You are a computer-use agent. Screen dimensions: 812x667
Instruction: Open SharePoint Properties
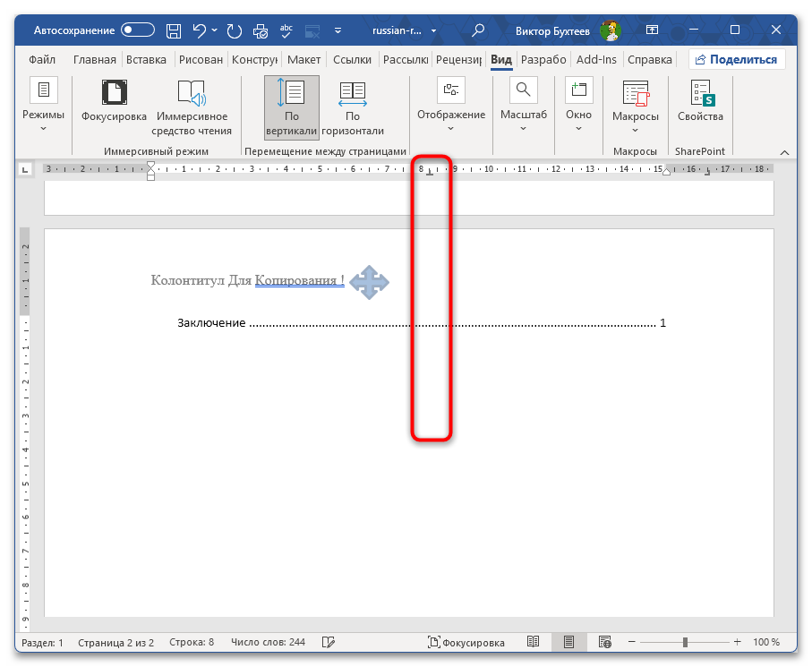point(700,101)
